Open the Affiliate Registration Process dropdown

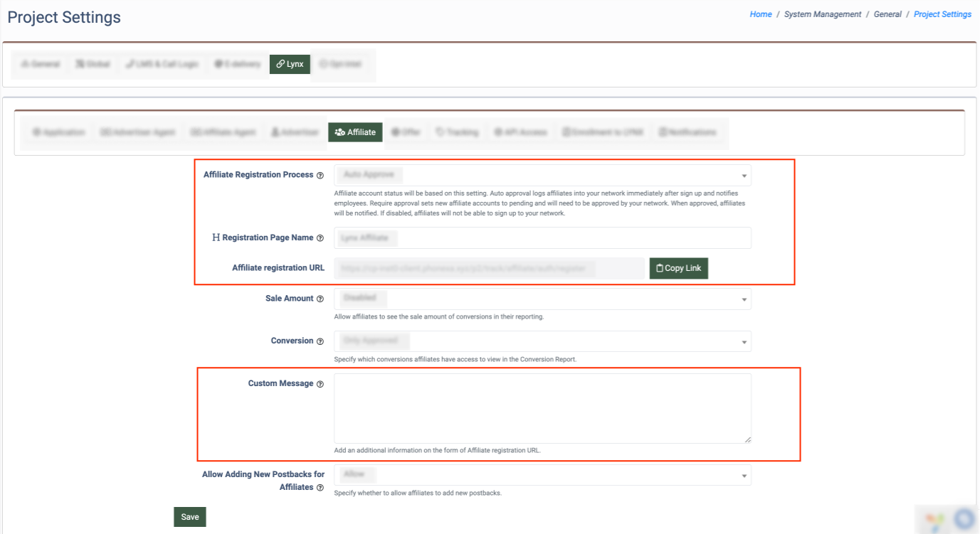coord(542,175)
